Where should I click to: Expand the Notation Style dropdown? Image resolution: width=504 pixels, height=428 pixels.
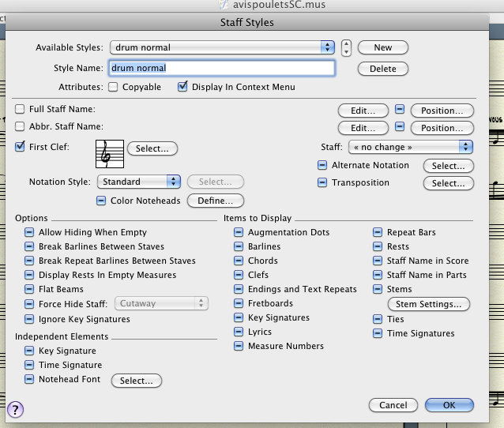(x=139, y=182)
